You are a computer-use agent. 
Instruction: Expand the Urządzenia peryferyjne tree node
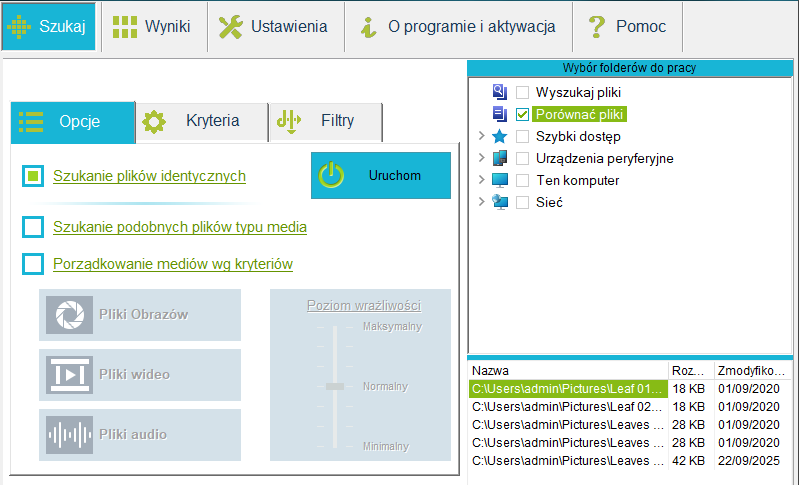(481, 158)
